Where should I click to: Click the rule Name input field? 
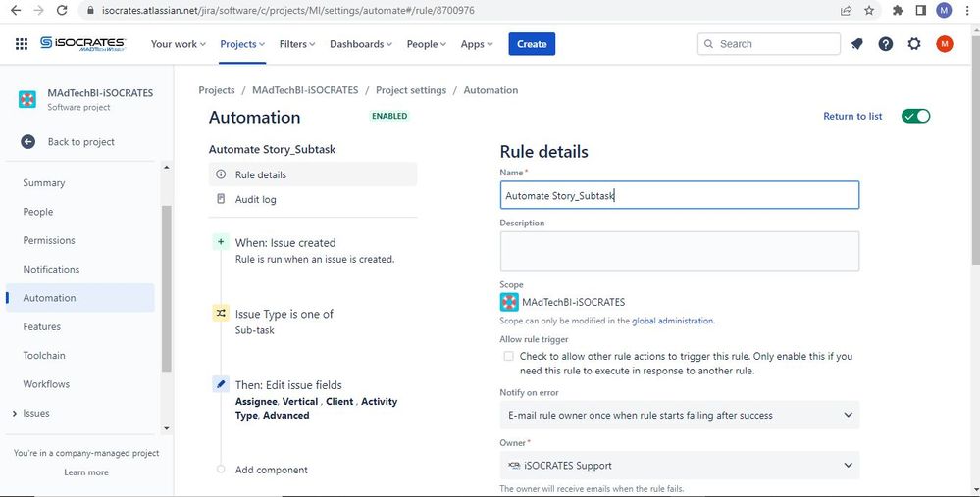tap(680, 195)
